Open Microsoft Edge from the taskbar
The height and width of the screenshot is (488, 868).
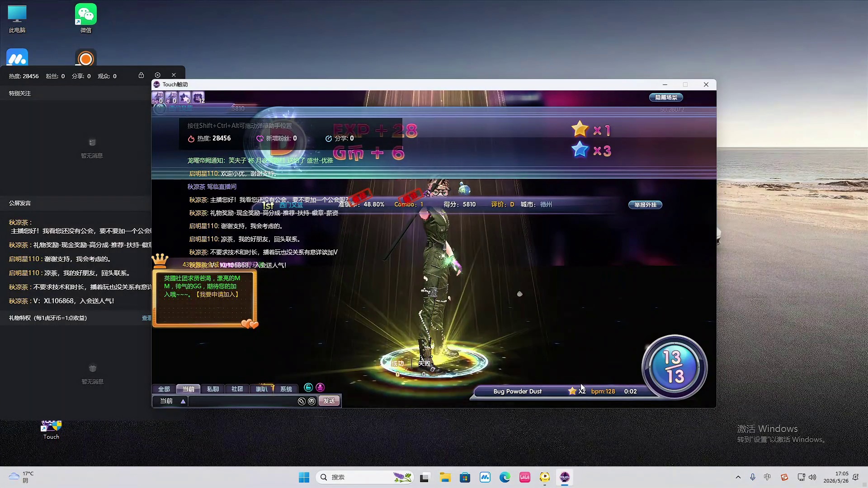(x=505, y=477)
